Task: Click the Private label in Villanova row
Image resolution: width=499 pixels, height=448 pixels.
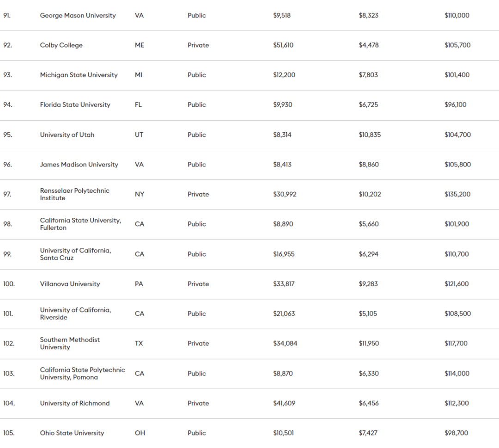Action: (198, 284)
